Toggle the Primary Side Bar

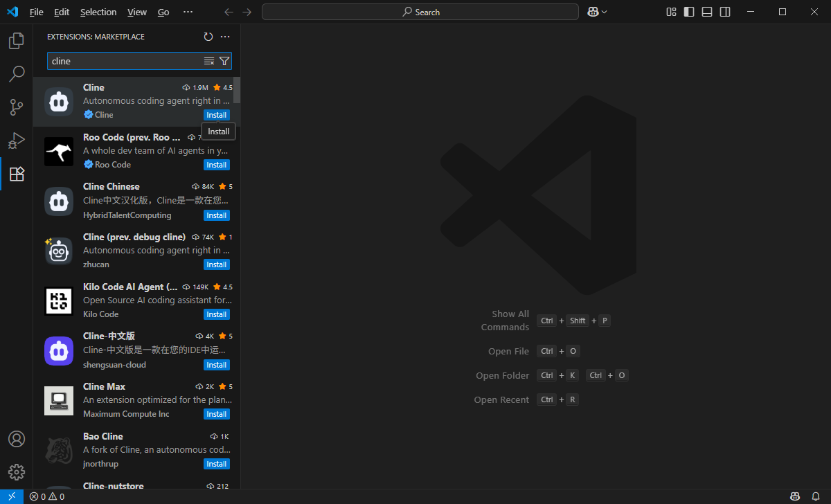689,12
